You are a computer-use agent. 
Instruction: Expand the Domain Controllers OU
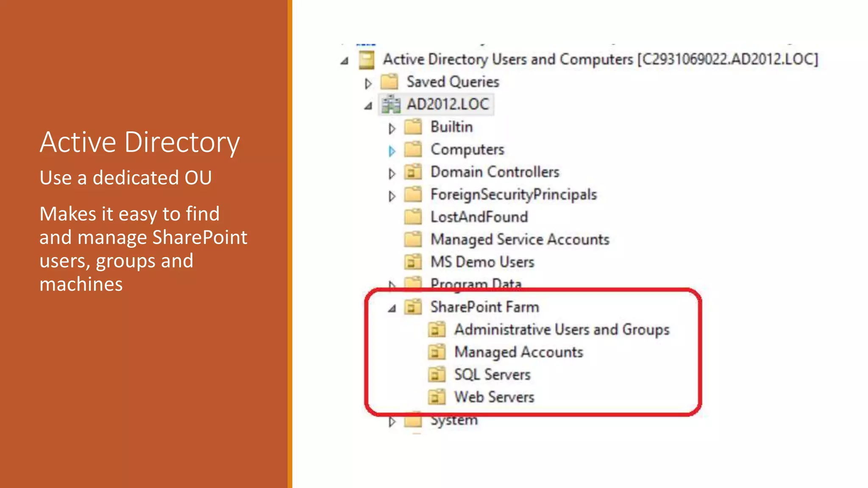392,173
